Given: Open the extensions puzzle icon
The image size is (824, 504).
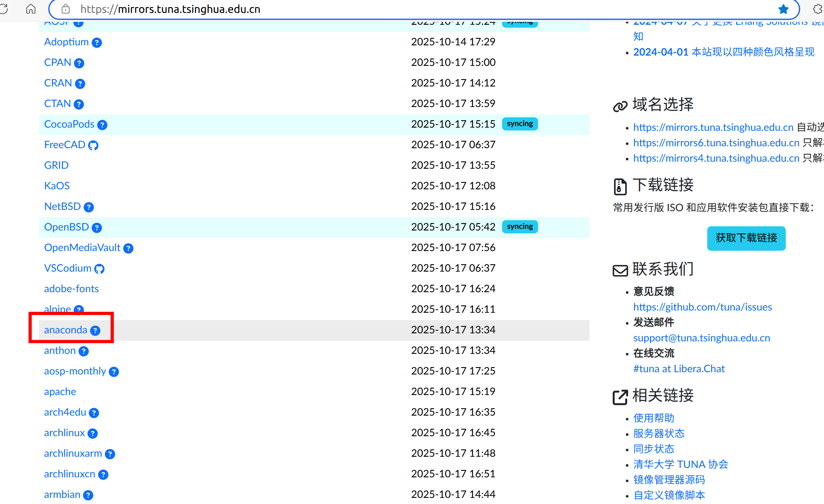Looking at the screenshot, I should tap(817, 9).
